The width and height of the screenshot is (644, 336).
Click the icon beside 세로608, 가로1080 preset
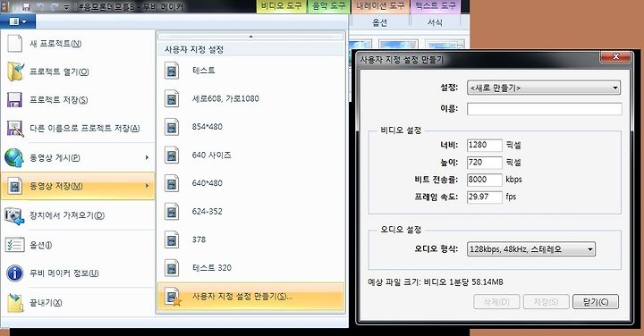172,99
